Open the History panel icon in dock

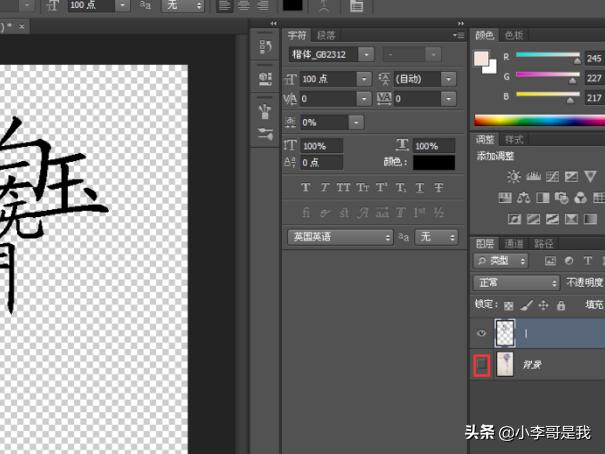(265, 46)
